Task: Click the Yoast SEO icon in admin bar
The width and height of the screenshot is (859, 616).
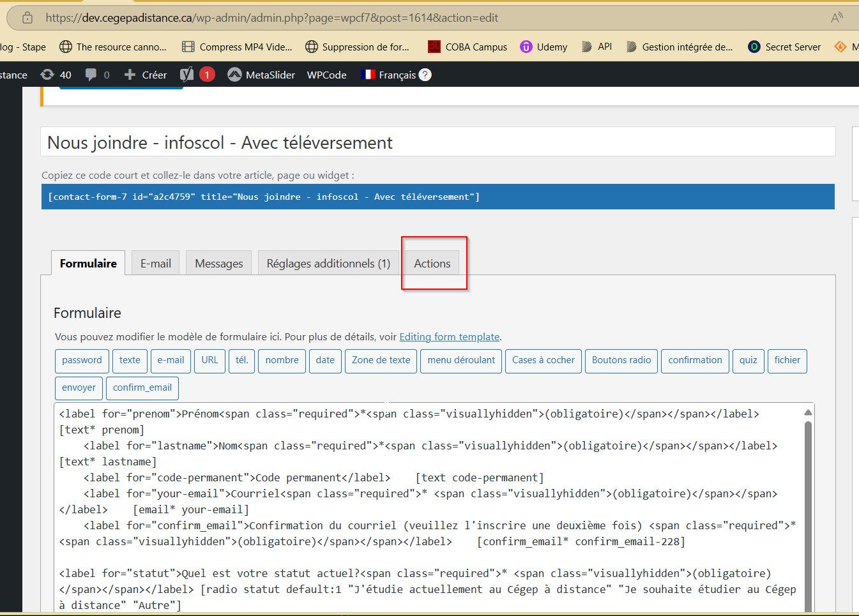Action: coord(186,75)
